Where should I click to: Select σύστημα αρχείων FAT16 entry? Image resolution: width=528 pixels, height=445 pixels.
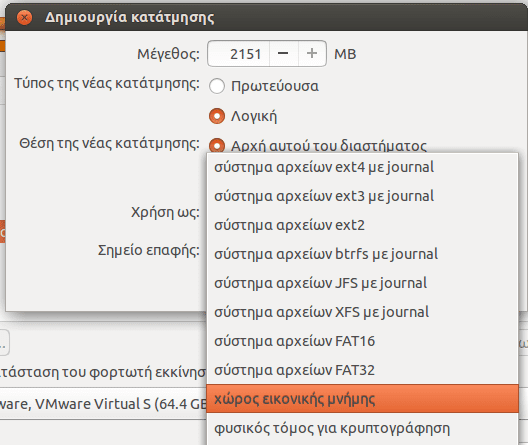tap(362, 341)
